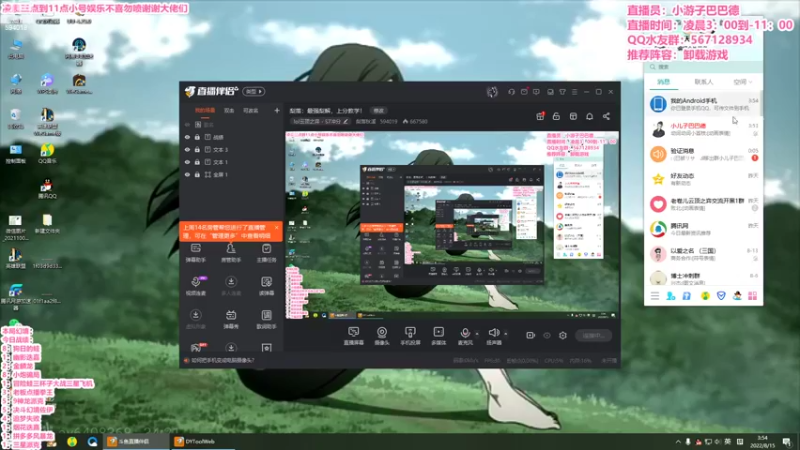
Task: Open the 主播任务 tool
Action: pos(266,253)
